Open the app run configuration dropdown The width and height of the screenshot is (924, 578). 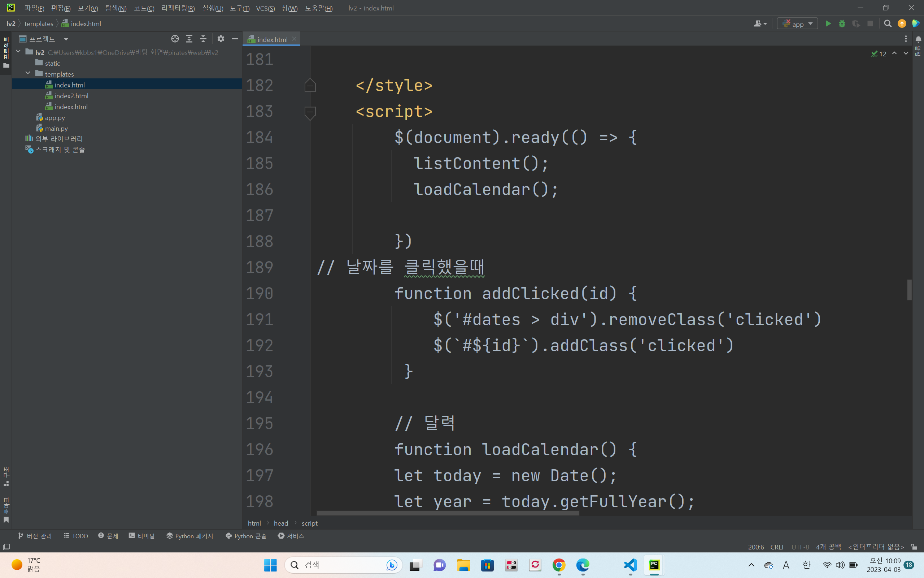(797, 24)
